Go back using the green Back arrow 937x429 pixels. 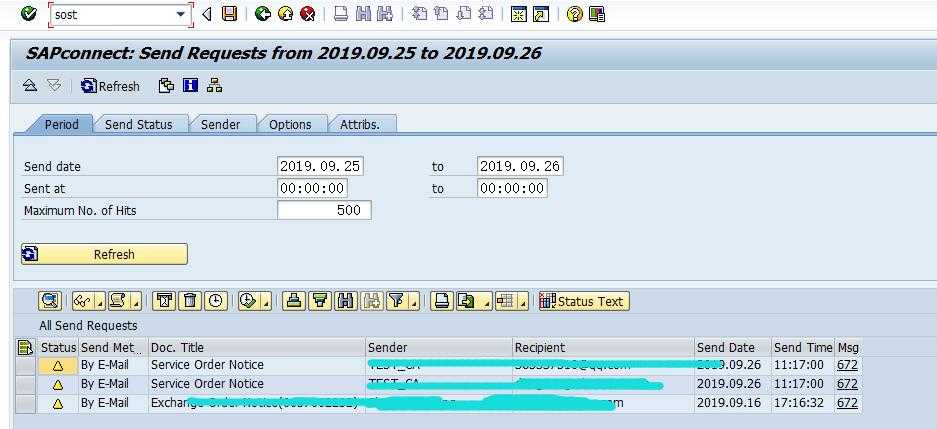click(x=262, y=14)
